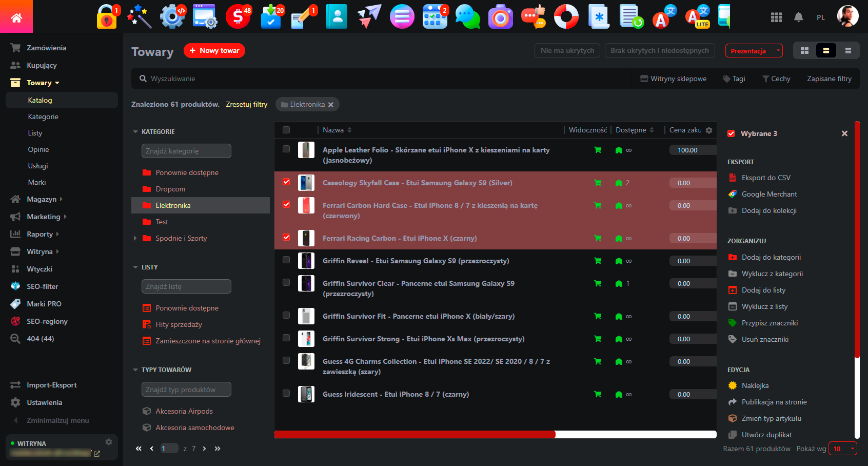Click the home icon in top-left corner
This screenshot has width=868, height=466.
click(16, 17)
